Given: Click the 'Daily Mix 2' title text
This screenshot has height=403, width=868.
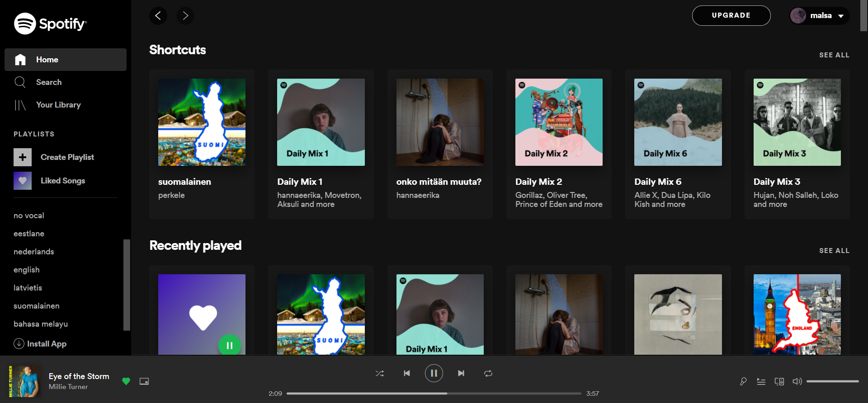Looking at the screenshot, I should click(x=538, y=182).
